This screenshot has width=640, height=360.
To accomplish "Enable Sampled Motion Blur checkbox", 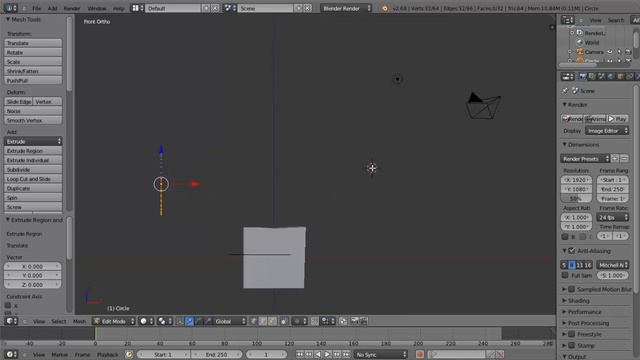I will (572, 289).
